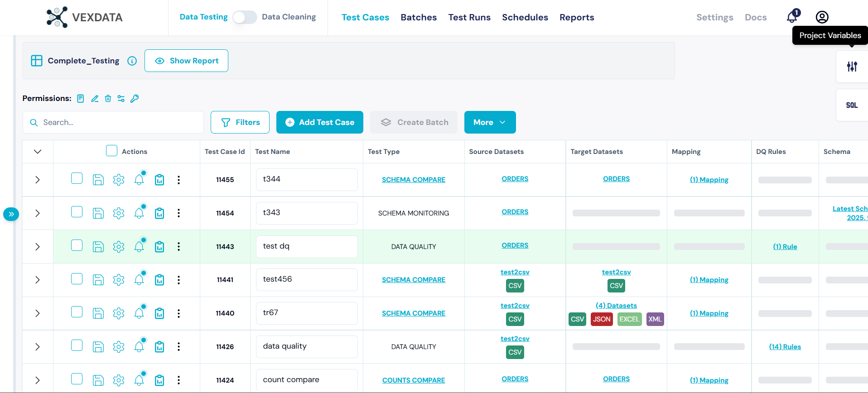Viewport: 868px width, 393px height.
Task: Expand row for test case 11455
Action: coord(38,180)
